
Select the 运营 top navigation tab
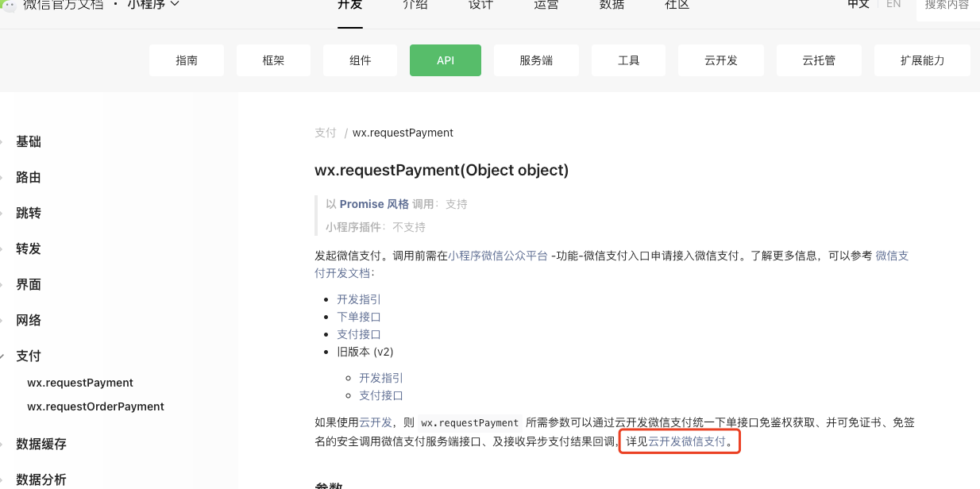(x=546, y=5)
